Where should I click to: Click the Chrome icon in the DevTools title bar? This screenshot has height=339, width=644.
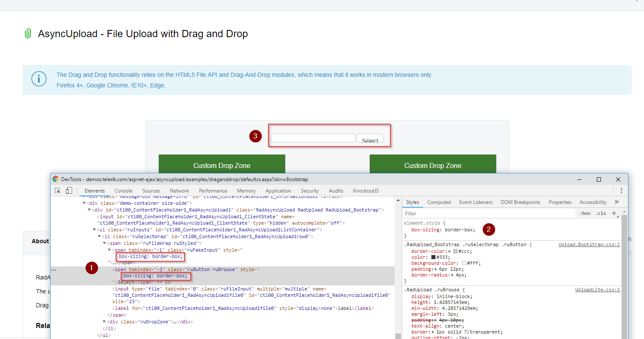[x=56, y=179]
